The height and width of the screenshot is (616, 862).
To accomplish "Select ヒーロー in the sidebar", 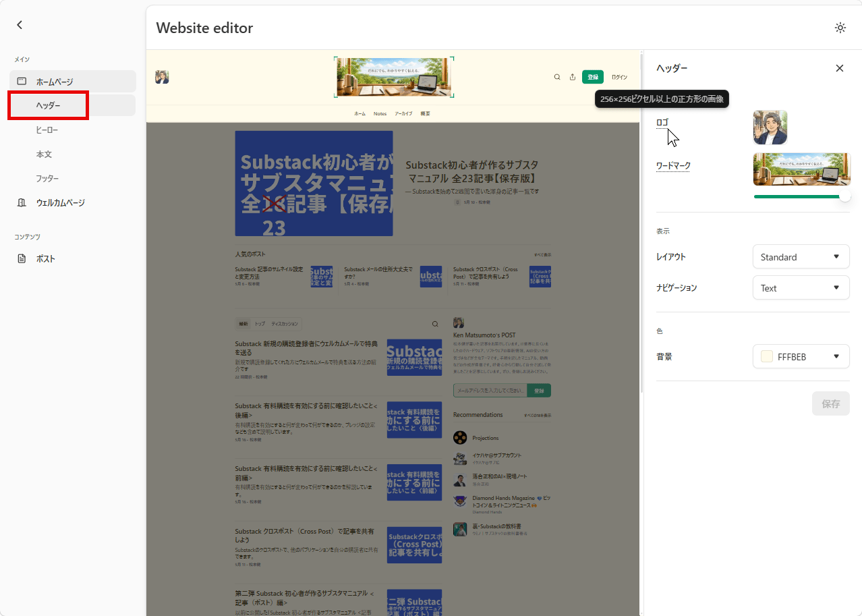I will coord(47,130).
